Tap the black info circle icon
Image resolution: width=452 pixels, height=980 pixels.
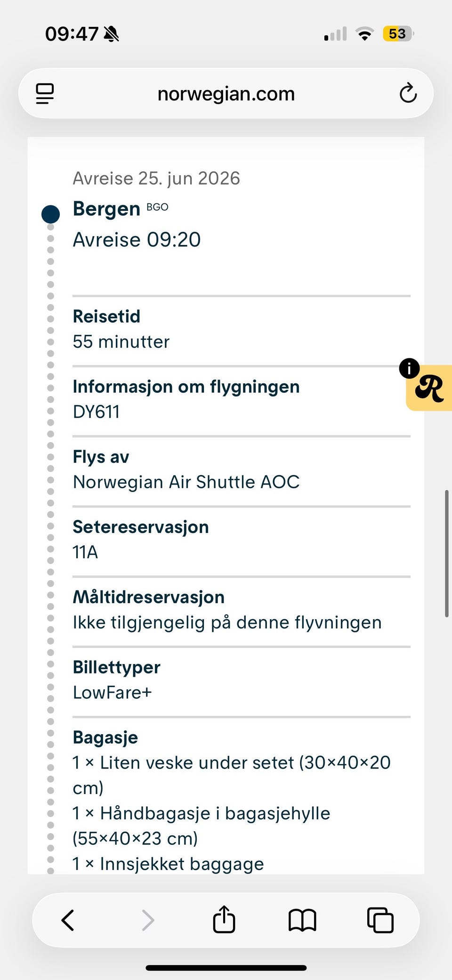(x=409, y=368)
